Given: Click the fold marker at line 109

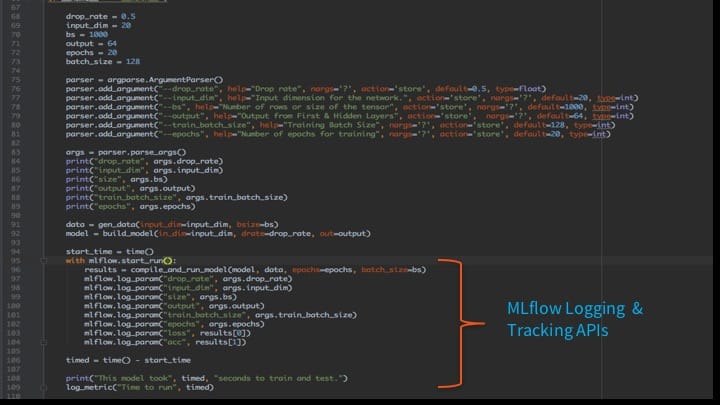Looking at the screenshot, I should pyautogui.click(x=44, y=388).
